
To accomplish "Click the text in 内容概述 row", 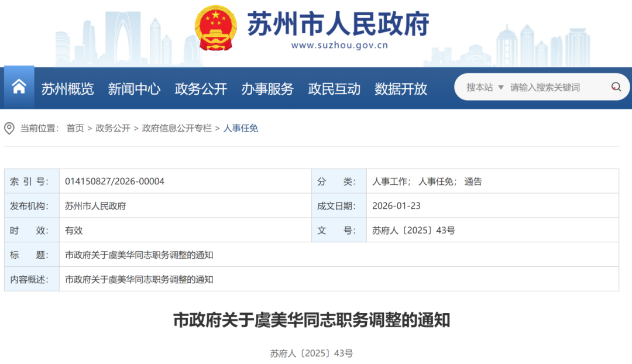I will coord(139,279).
